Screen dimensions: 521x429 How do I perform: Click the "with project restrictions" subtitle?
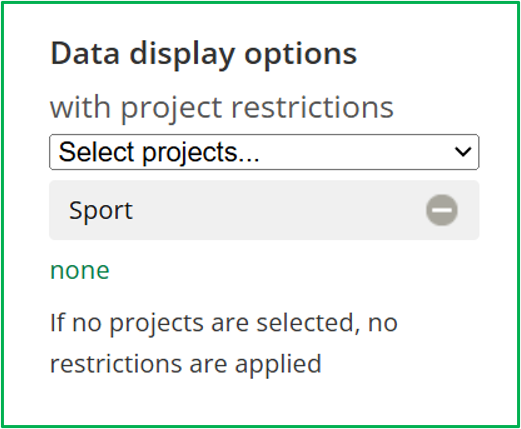222,108
